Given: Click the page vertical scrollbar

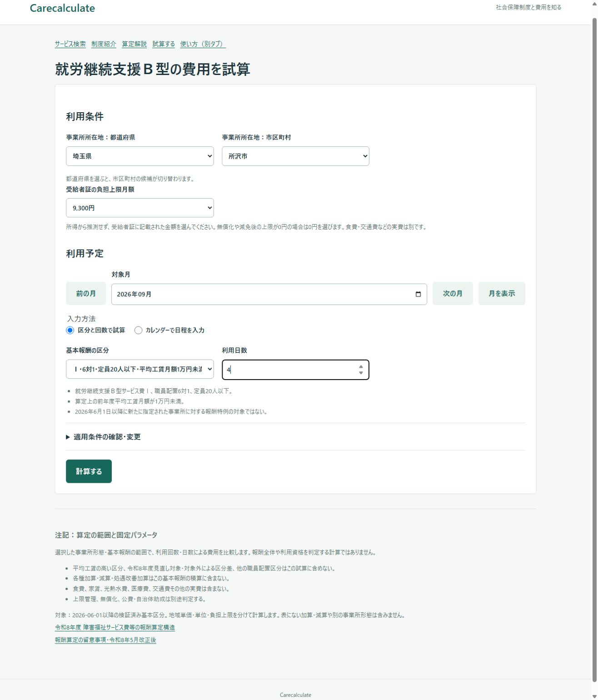Looking at the screenshot, I should [x=594, y=350].
